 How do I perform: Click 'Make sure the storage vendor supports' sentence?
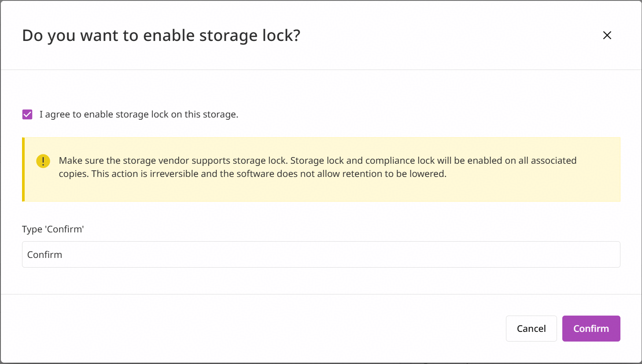pos(173,161)
